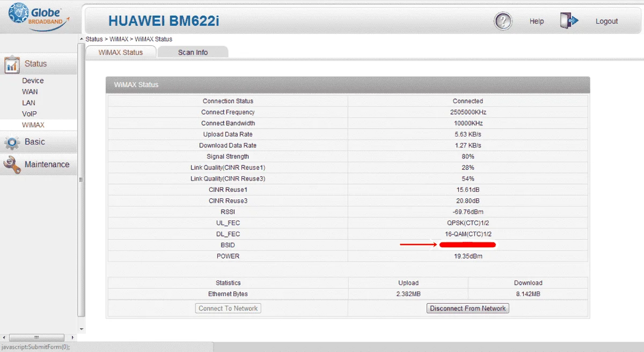Click the 5.63 KB/s value
This screenshot has width=644, height=352.
click(468, 134)
